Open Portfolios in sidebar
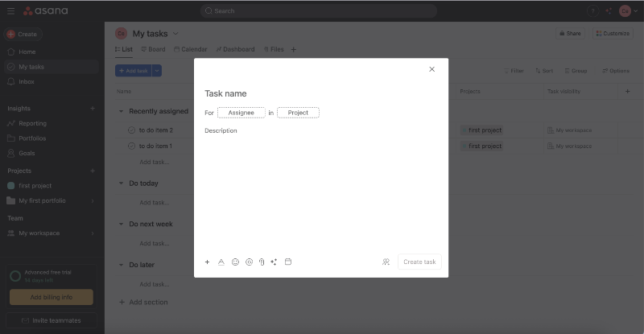This screenshot has height=334, width=644. [x=52, y=138]
